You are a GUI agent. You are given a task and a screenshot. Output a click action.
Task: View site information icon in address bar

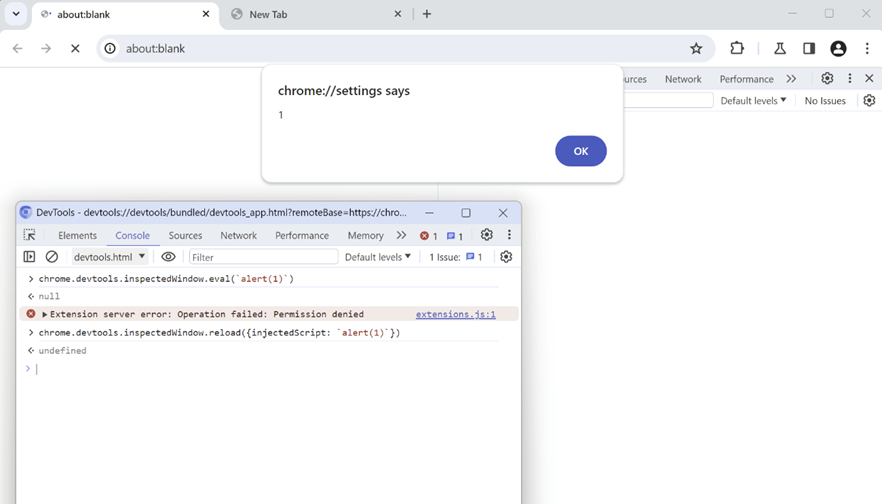click(110, 48)
